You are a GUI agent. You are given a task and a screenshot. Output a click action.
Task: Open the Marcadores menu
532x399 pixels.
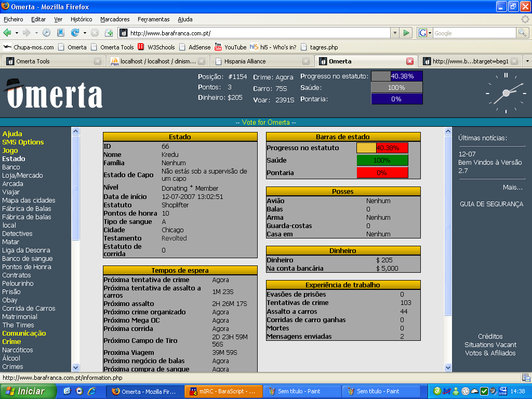(115, 19)
